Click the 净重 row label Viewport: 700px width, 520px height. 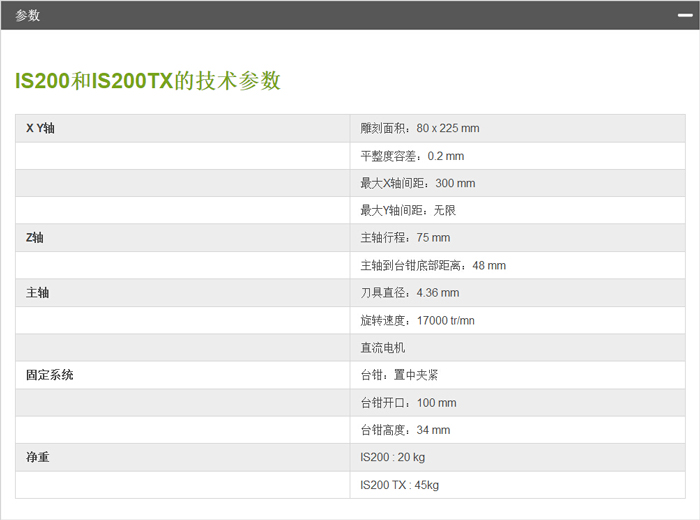click(38, 457)
